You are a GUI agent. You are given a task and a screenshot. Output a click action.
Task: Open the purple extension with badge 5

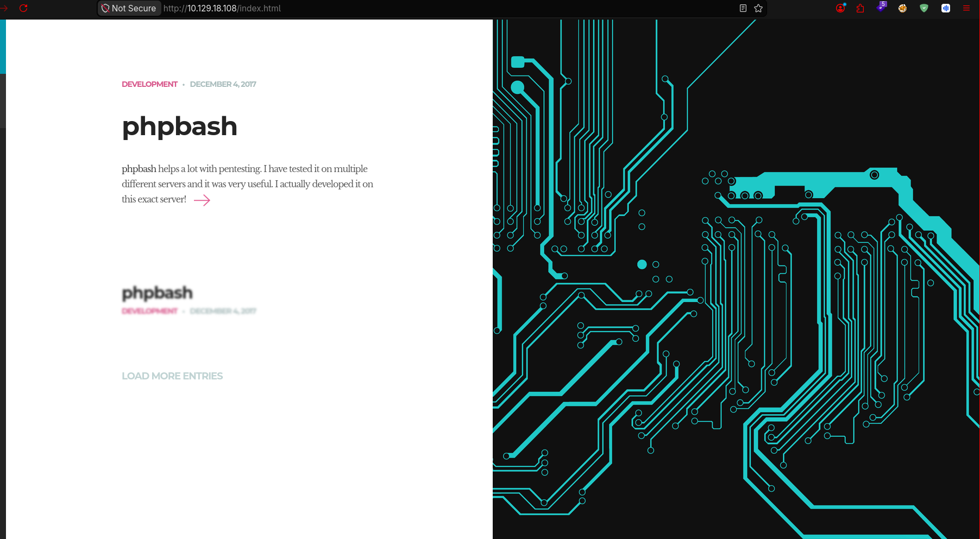[882, 7]
